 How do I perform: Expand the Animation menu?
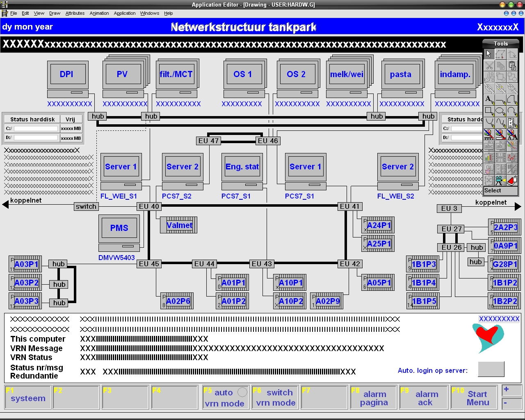pos(99,13)
